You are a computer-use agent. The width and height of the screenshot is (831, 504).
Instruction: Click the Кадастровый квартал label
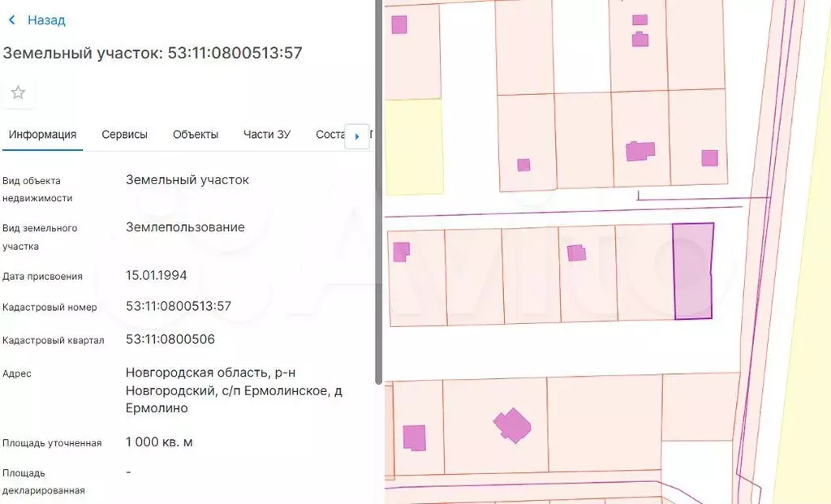tap(53, 340)
